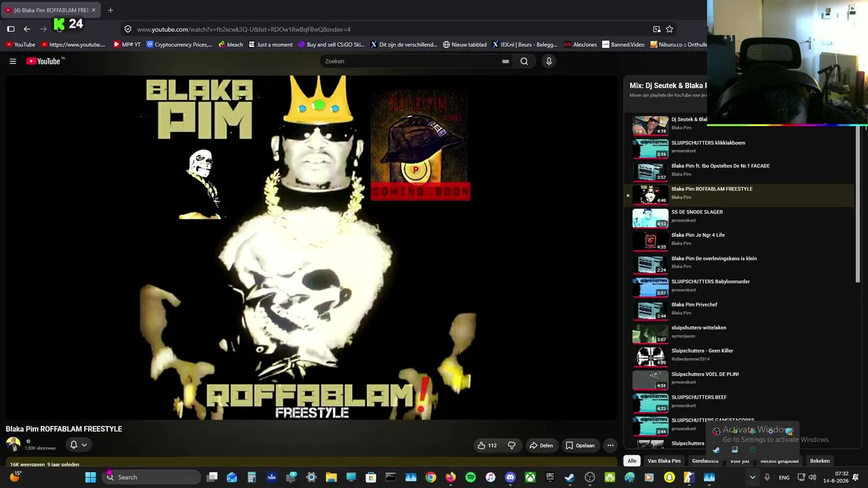Open the picture-in-picture icon in address bar
Image resolution: width=868 pixels, height=488 pixels.
(x=656, y=29)
